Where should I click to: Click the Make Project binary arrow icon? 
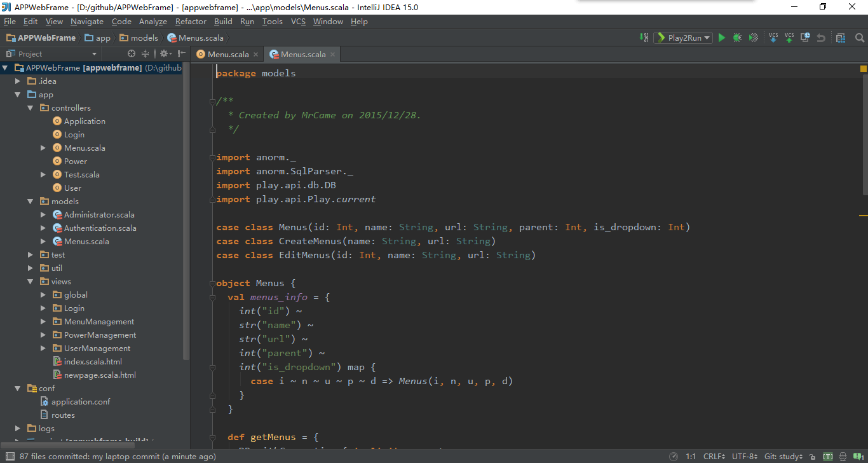pyautogui.click(x=645, y=38)
